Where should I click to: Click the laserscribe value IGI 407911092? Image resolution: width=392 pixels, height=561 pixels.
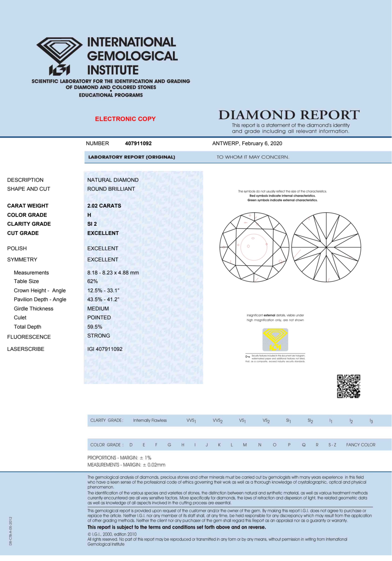point(105,349)
